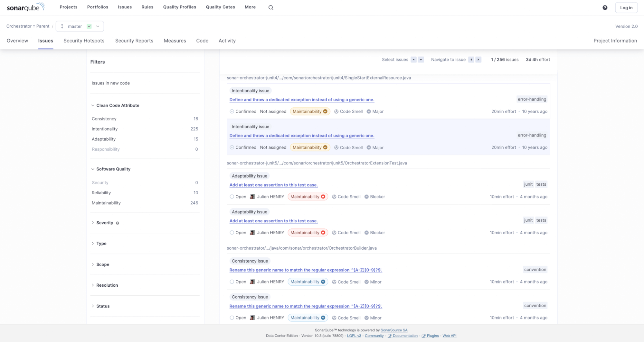Navigate to previous issue with left arrow
The image size is (644, 342).
(x=471, y=60)
